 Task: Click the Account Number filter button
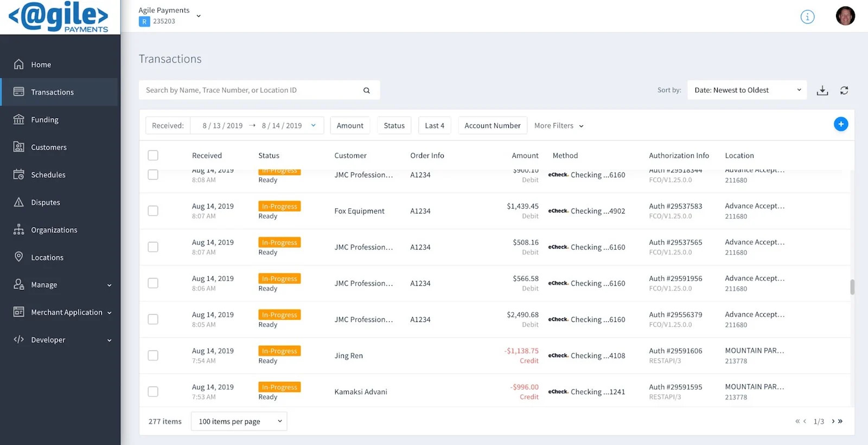pos(492,126)
